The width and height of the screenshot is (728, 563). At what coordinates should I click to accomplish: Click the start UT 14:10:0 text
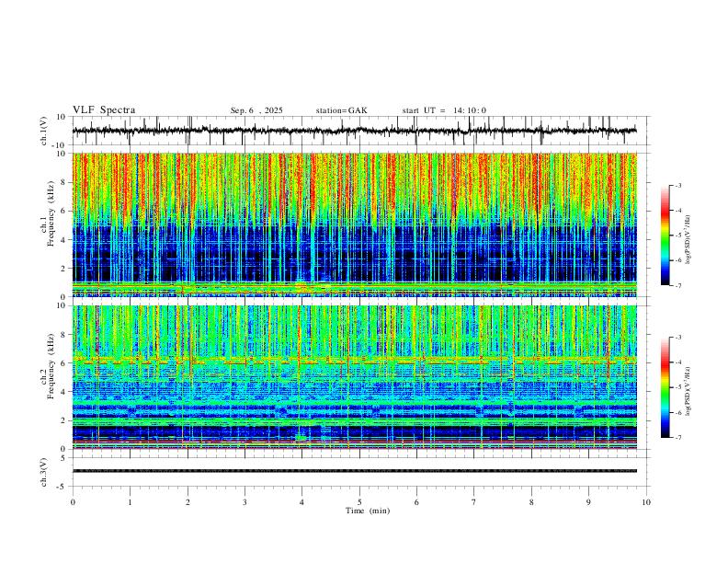pyautogui.click(x=444, y=110)
